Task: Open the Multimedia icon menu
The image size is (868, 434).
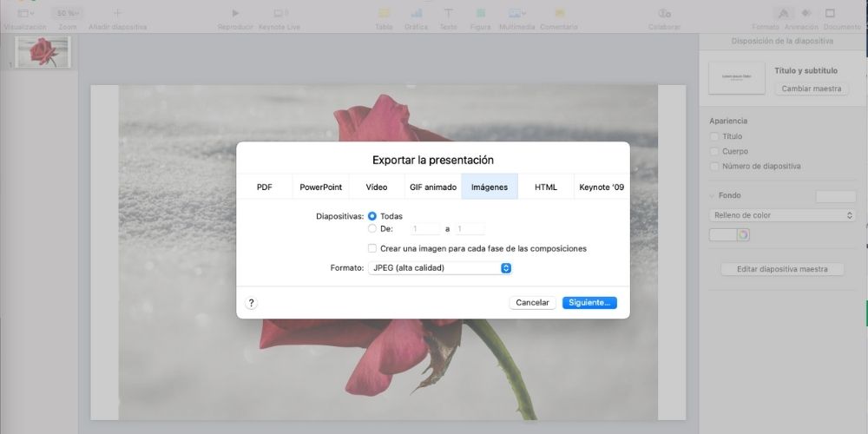Action: 517,13
